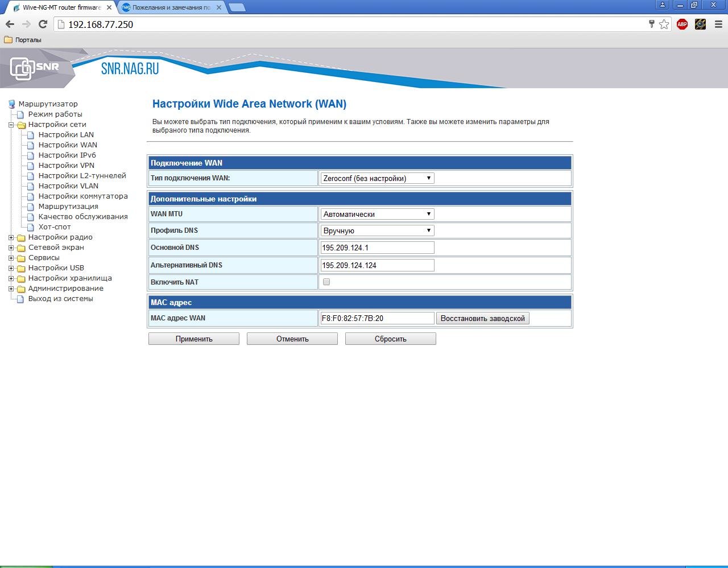
Task: Click the Альтернативный DNS input field
Action: (x=377, y=265)
